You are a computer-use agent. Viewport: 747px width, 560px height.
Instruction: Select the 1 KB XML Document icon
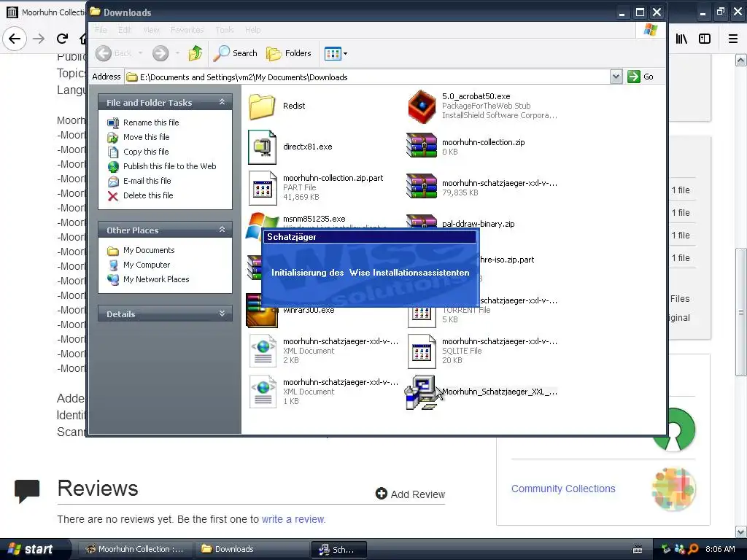coord(262,392)
